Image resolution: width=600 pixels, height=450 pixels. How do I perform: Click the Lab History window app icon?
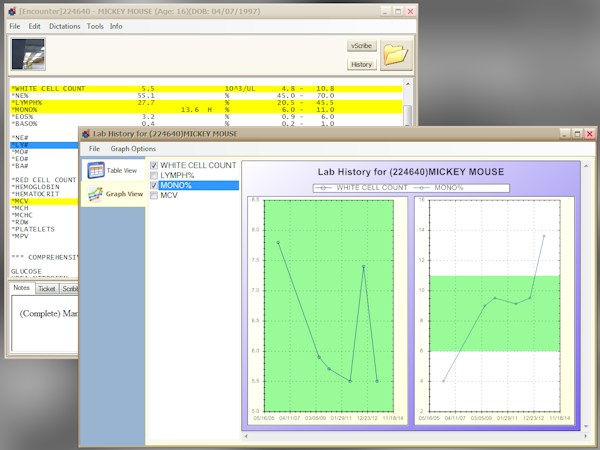pyautogui.click(x=86, y=134)
